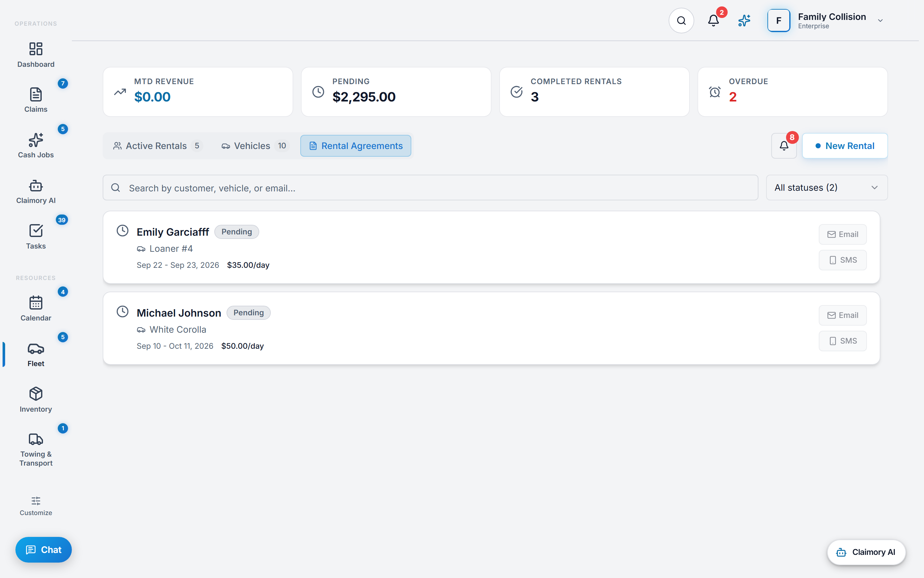
Task: Click the car icon next to White Corolla
Action: tap(141, 330)
